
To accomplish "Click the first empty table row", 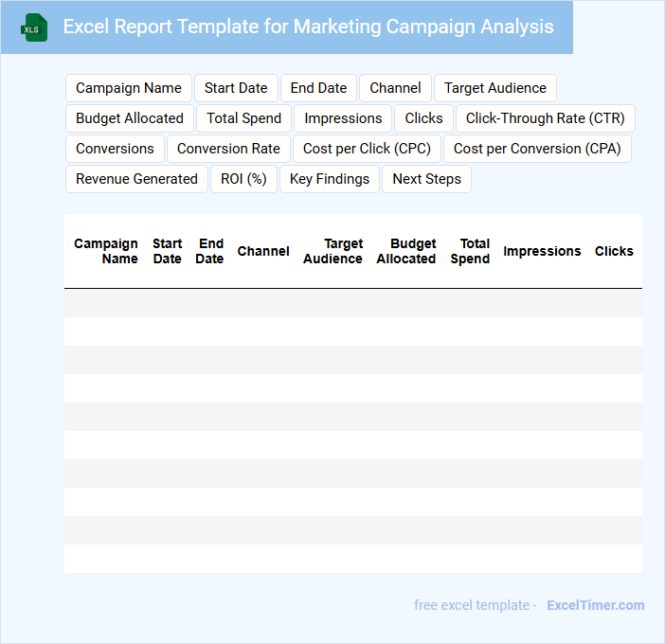I will click(352, 303).
